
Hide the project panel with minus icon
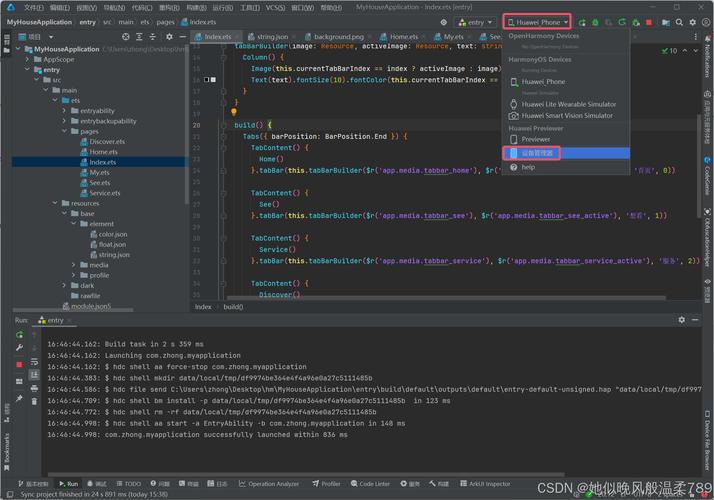[x=183, y=36]
